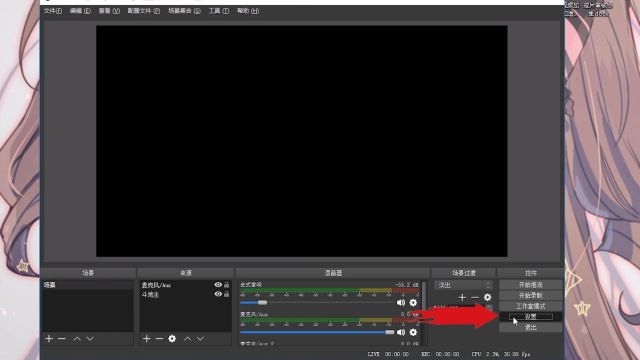Click the 工作室模式 button
Viewport: 640px width, 360px height.
pyautogui.click(x=531, y=306)
